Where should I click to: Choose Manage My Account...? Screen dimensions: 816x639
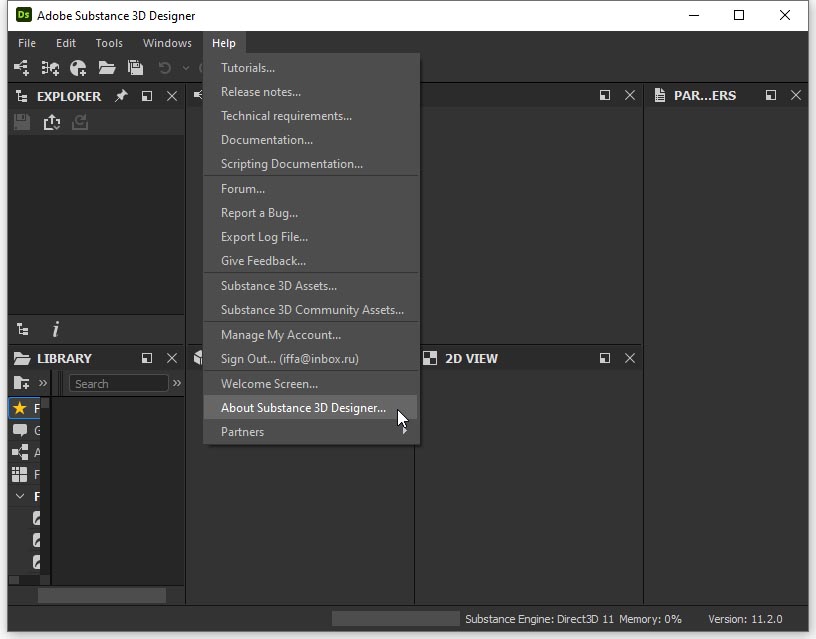click(x=311, y=335)
